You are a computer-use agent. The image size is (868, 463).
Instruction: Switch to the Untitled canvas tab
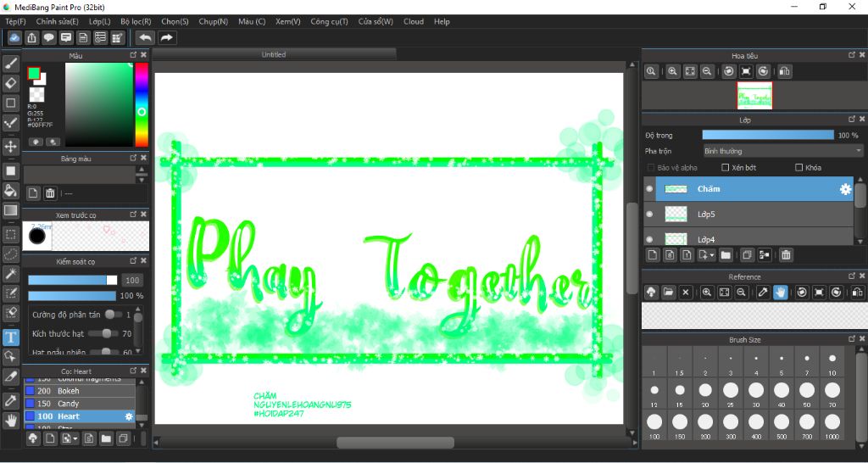point(274,54)
